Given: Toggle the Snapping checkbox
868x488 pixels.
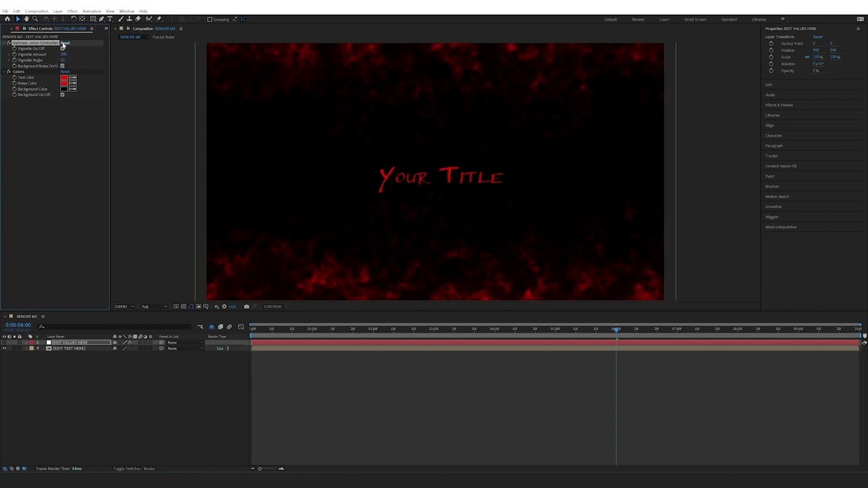Looking at the screenshot, I should click(x=210, y=19).
